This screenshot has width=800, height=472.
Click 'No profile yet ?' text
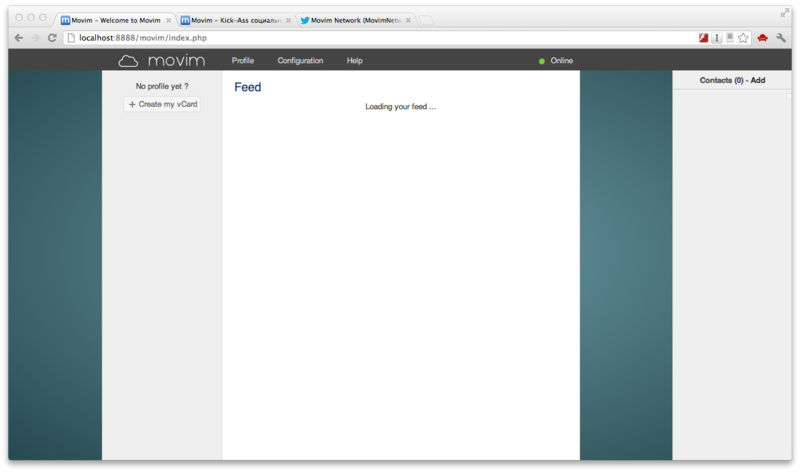point(162,86)
